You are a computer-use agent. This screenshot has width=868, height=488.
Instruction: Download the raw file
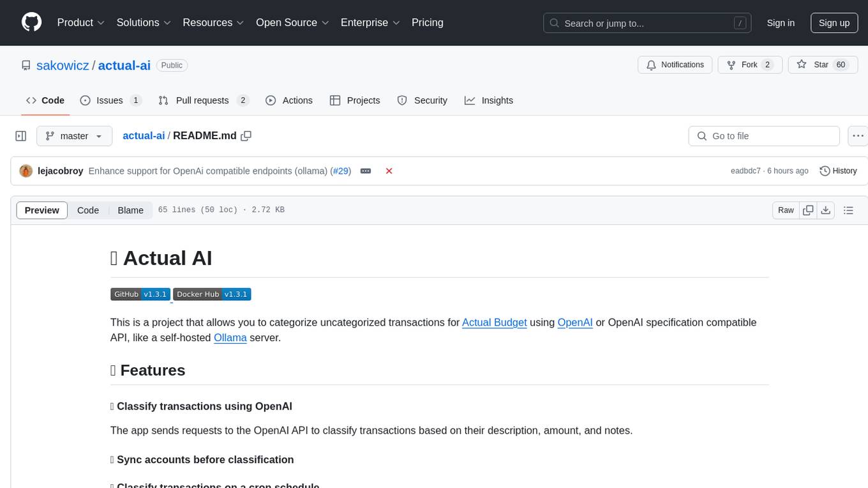(826, 210)
